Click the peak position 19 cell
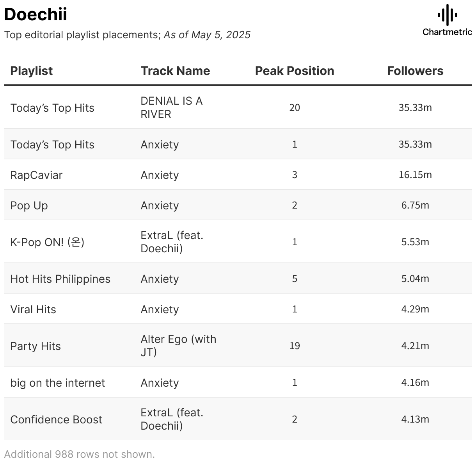The height and width of the screenshot is (464, 476). coord(295,346)
